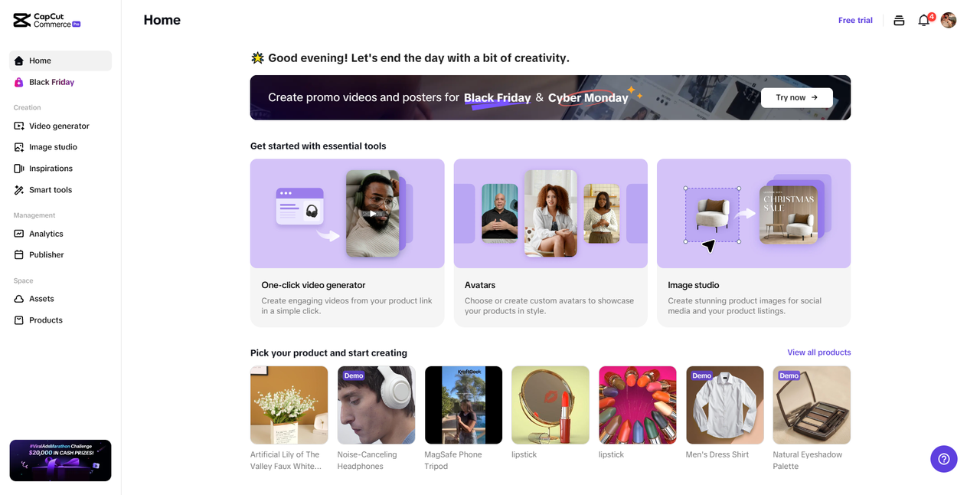Open the Analytics page
The height and width of the screenshot is (495, 980).
46,234
